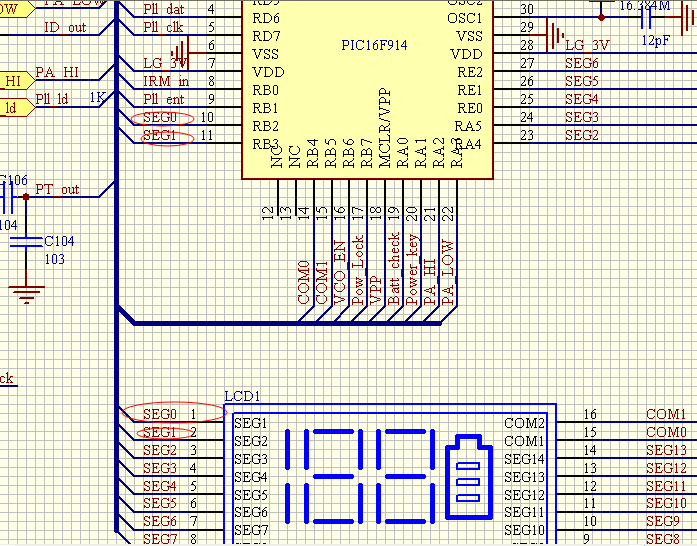
Task: Select the vertical Pow_Lock net label
Action: pyautogui.click(x=357, y=270)
